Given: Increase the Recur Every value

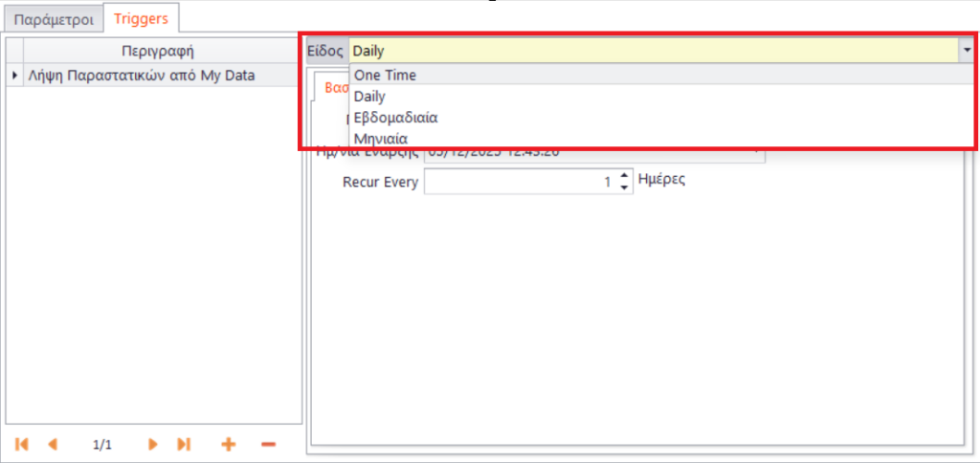Looking at the screenshot, I should pos(625,176).
